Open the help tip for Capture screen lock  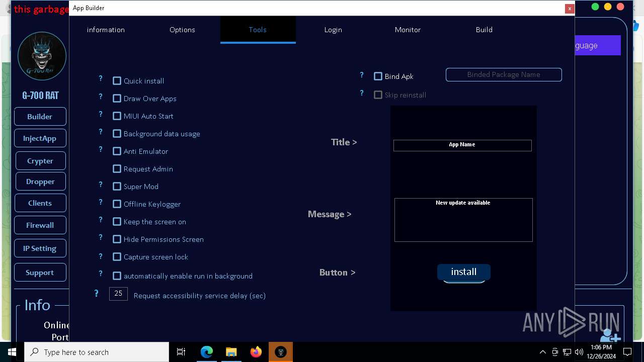point(101,256)
